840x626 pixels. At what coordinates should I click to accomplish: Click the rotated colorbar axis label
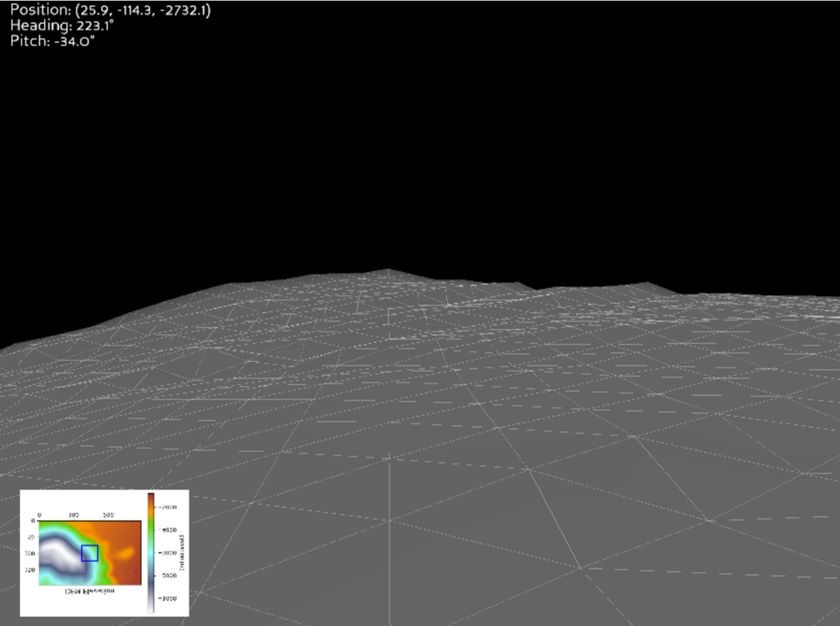182,552
